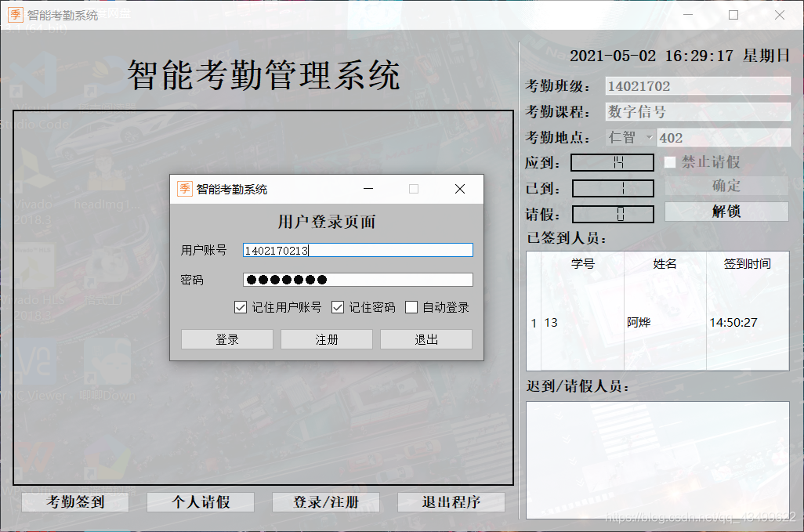Click the 请假 LCD counter
The width and height of the screenshot is (804, 532).
point(613,214)
